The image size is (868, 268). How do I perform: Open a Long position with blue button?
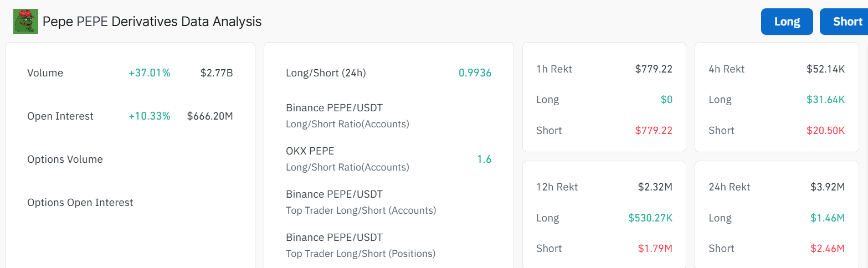787,22
